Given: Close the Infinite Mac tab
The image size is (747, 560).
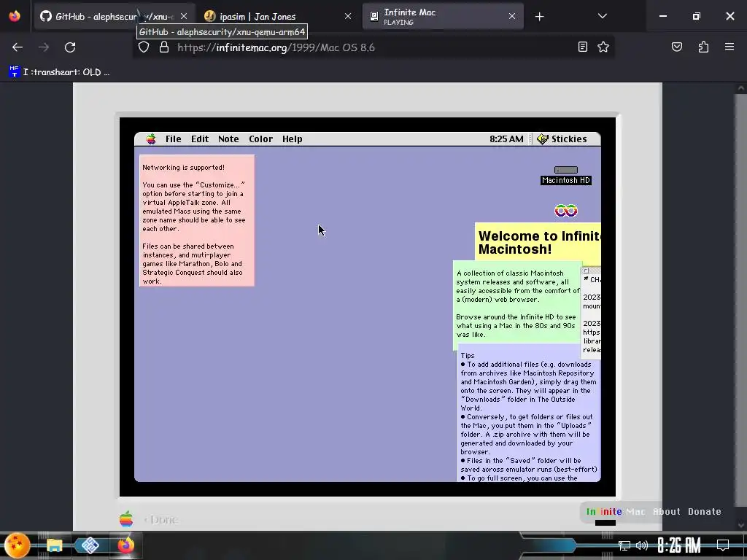Looking at the screenshot, I should click(511, 16).
